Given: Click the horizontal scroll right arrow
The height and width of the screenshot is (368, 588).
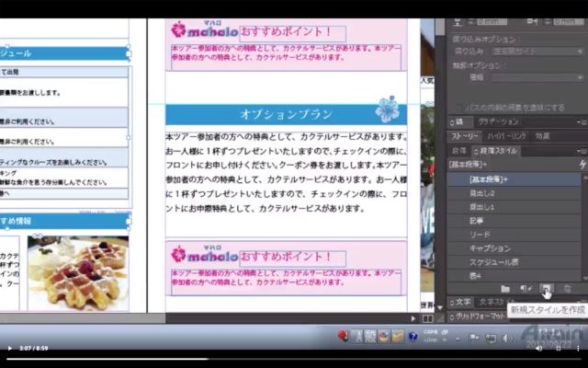Looking at the screenshot, I should 413,318.
